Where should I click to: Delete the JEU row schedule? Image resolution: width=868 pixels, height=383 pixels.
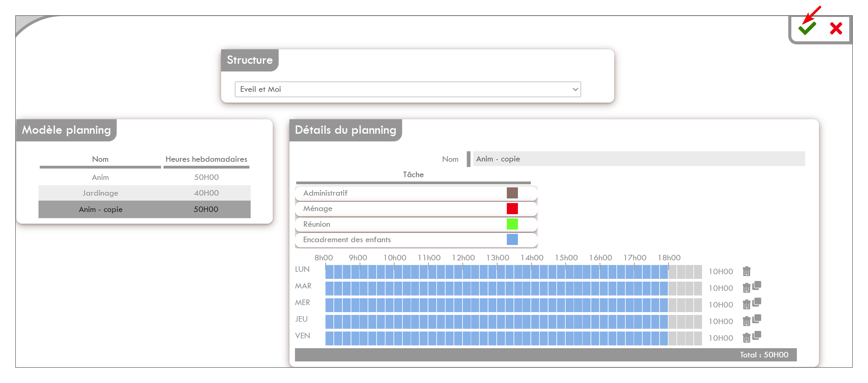[746, 321]
